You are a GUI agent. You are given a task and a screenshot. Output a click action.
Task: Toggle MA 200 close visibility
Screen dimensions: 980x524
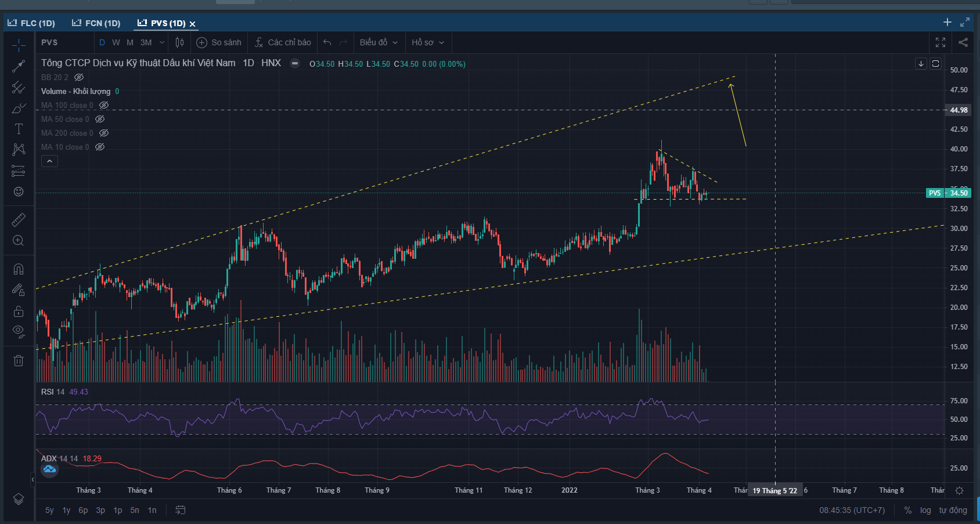click(104, 133)
